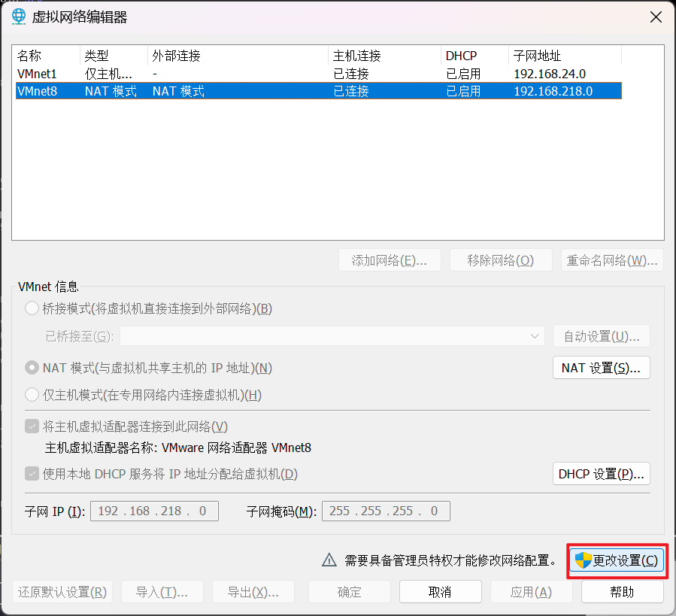Click NAT 模式 type cell of VMnet8
The width and height of the screenshot is (676, 616).
tap(111, 91)
